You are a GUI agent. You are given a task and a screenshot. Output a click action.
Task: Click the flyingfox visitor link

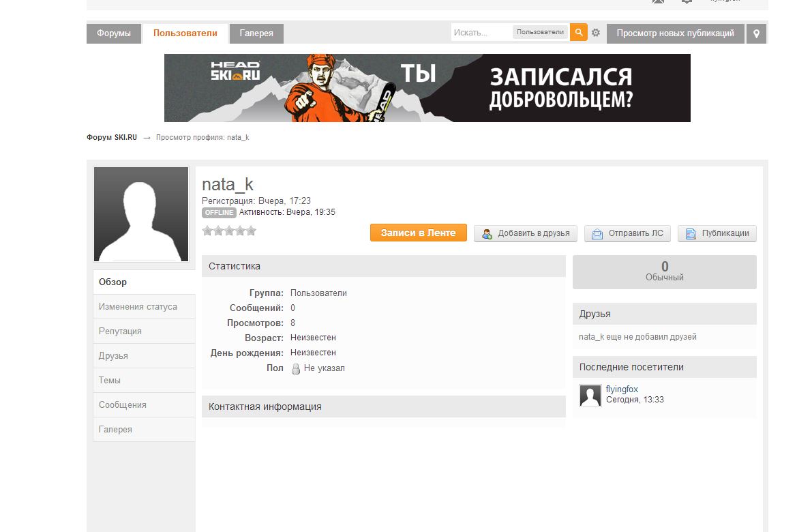(622, 389)
